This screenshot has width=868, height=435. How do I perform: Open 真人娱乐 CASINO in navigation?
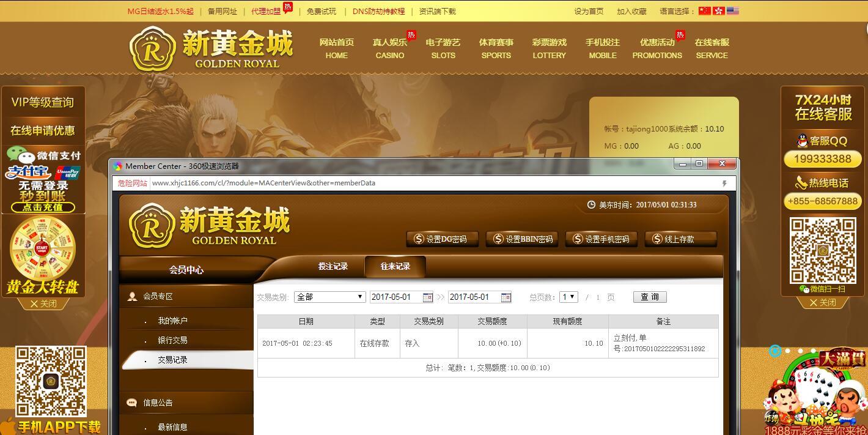pos(390,48)
